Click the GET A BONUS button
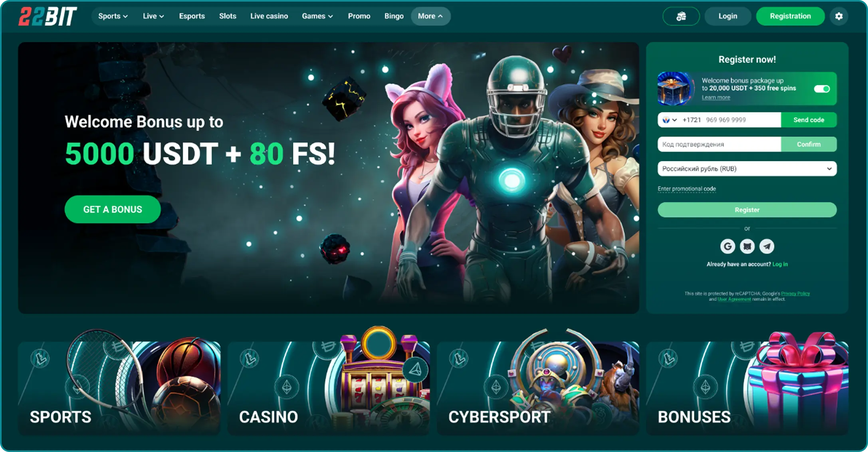Viewport: 868px width, 452px height. coord(113,209)
